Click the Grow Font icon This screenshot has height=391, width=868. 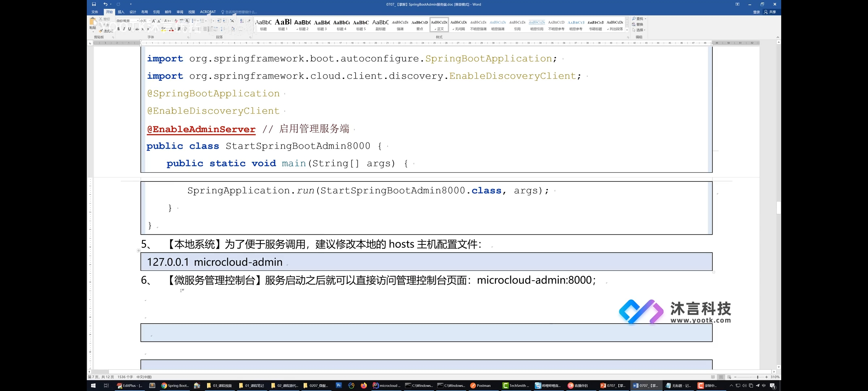[154, 21]
